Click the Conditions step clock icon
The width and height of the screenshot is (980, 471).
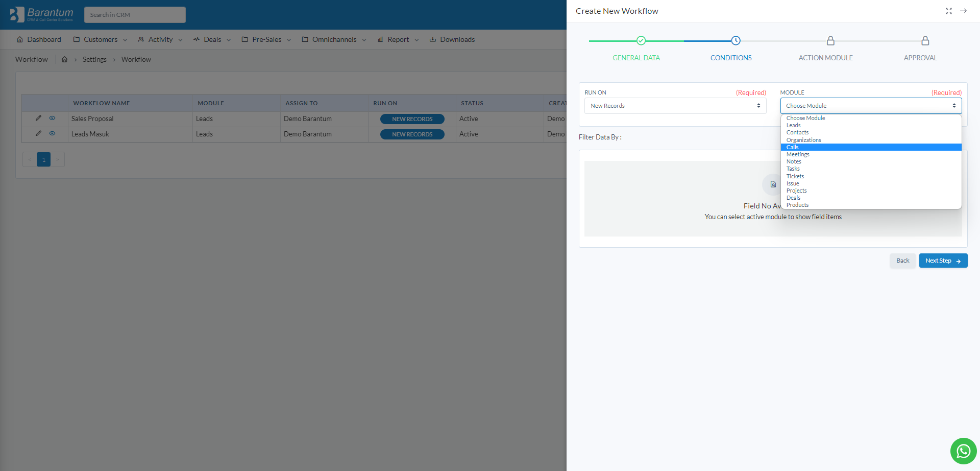[736, 41]
